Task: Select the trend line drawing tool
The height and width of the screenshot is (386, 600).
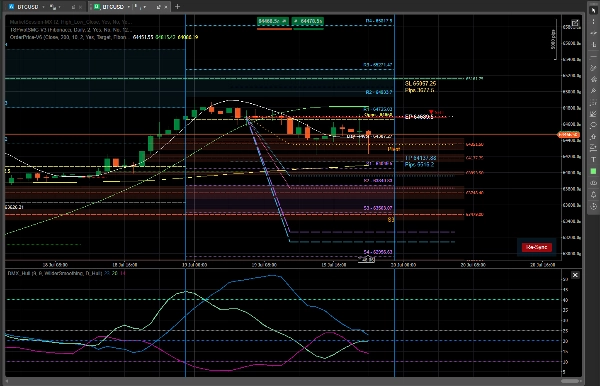Action: pyautogui.click(x=593, y=33)
